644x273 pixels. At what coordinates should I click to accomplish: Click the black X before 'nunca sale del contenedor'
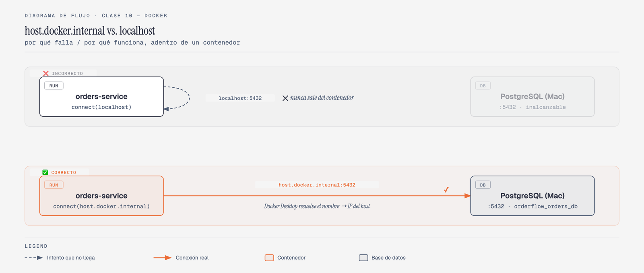(x=285, y=98)
